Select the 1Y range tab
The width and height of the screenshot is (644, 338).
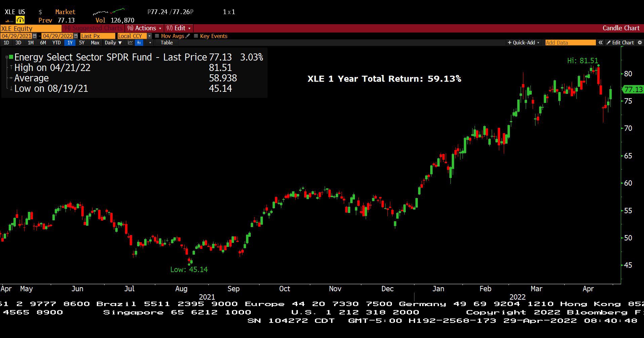pos(70,43)
